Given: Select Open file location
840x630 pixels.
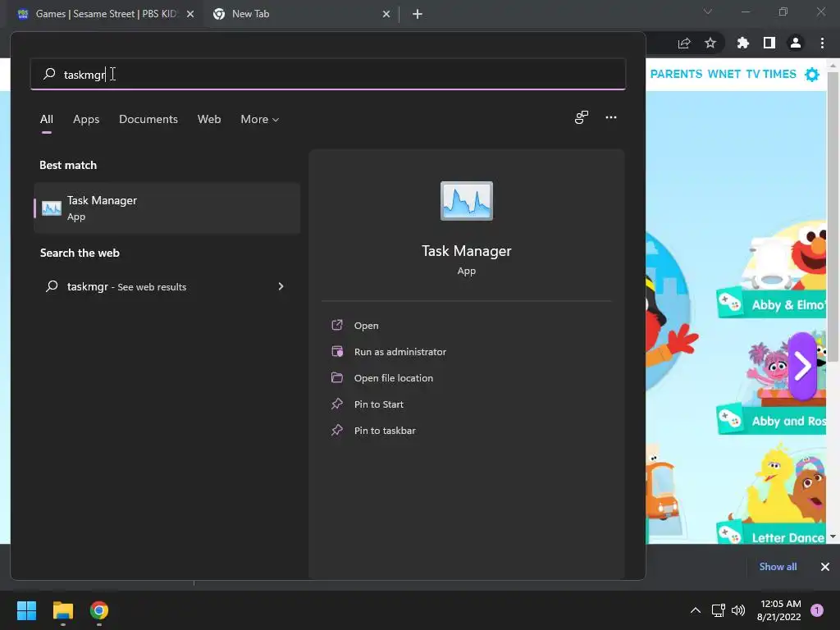Looking at the screenshot, I should click(x=393, y=377).
